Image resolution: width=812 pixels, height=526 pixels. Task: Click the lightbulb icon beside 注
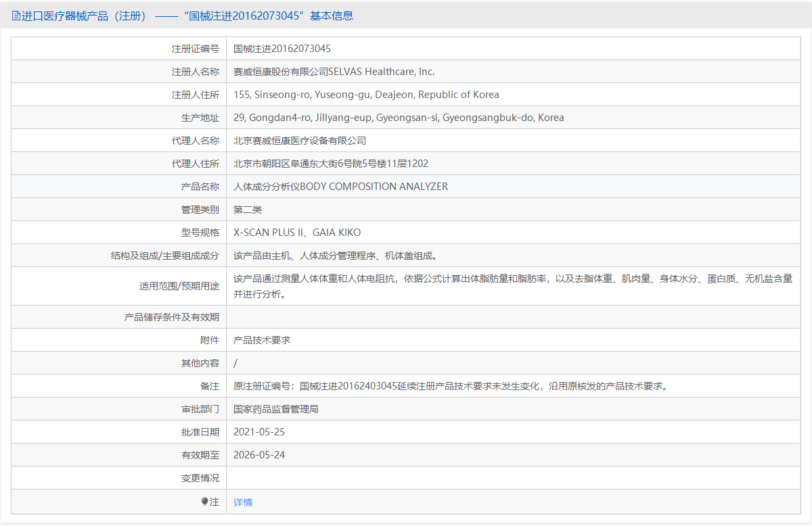pyautogui.click(x=204, y=502)
